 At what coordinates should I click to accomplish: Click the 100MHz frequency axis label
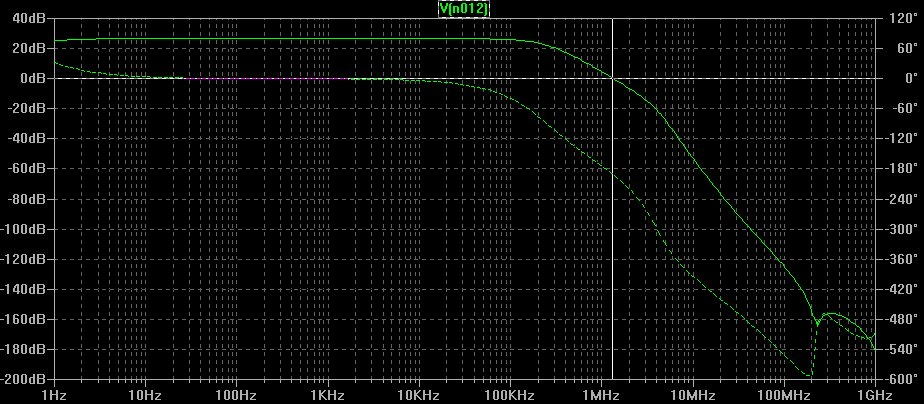(784, 394)
